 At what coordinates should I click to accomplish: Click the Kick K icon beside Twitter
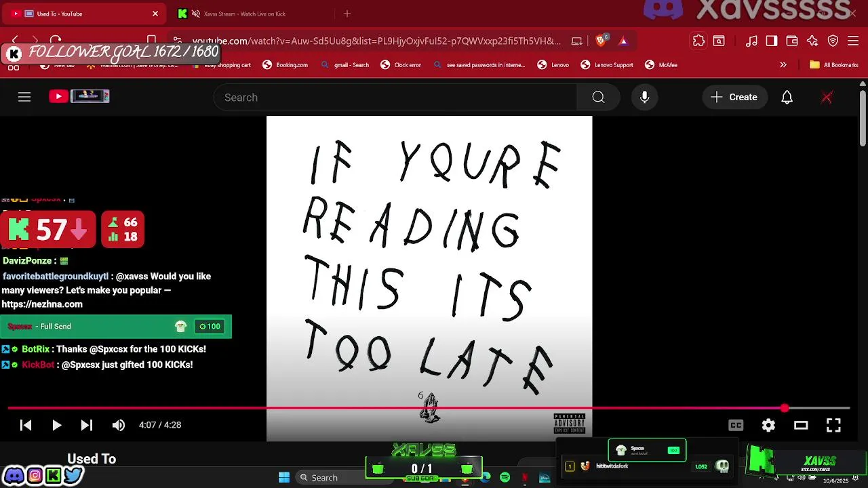[x=54, y=475]
